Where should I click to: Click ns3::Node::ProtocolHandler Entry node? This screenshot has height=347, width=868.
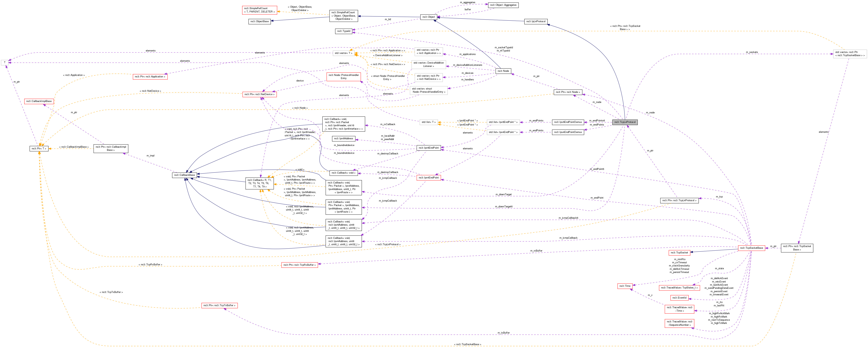[x=343, y=76]
